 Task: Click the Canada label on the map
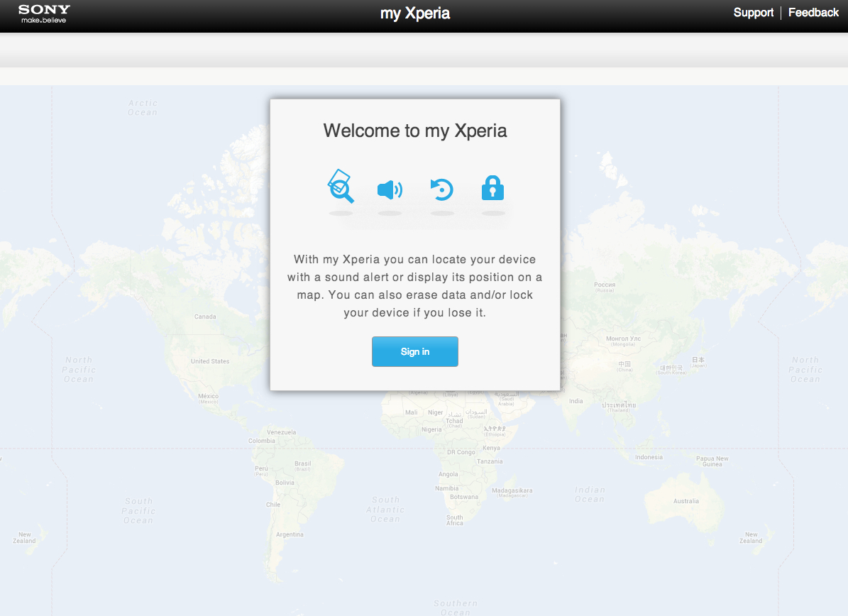click(205, 317)
